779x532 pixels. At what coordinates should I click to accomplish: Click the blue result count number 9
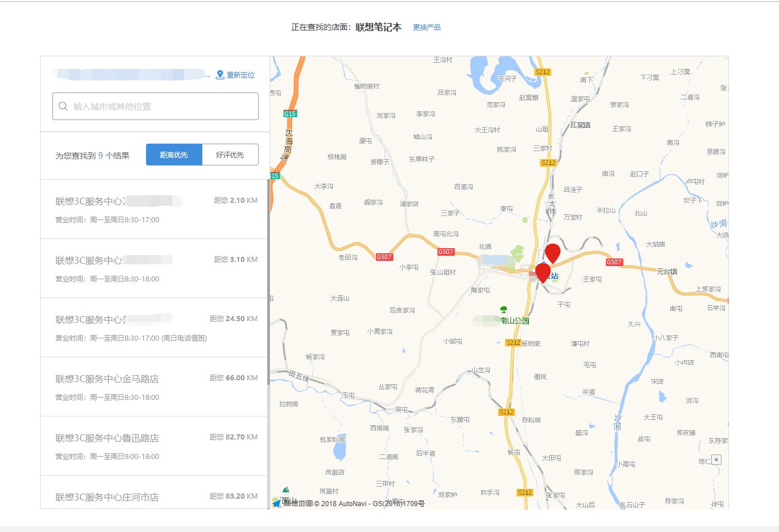(x=100, y=155)
